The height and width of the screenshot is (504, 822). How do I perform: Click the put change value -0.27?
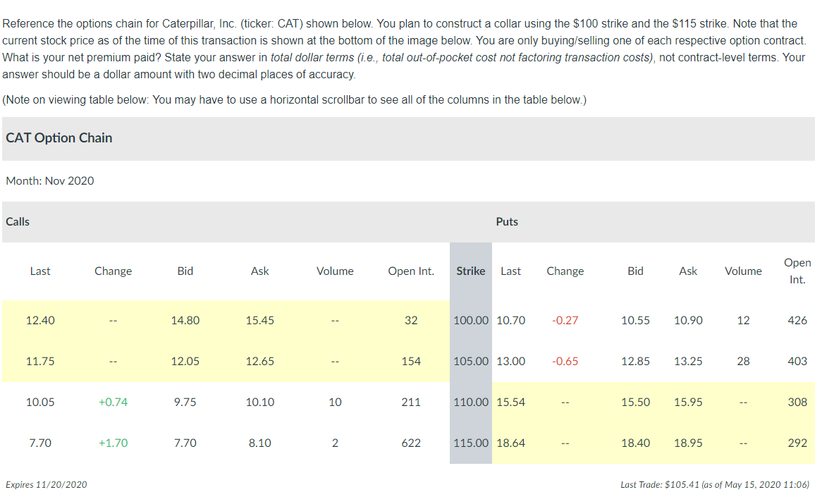[565, 320]
